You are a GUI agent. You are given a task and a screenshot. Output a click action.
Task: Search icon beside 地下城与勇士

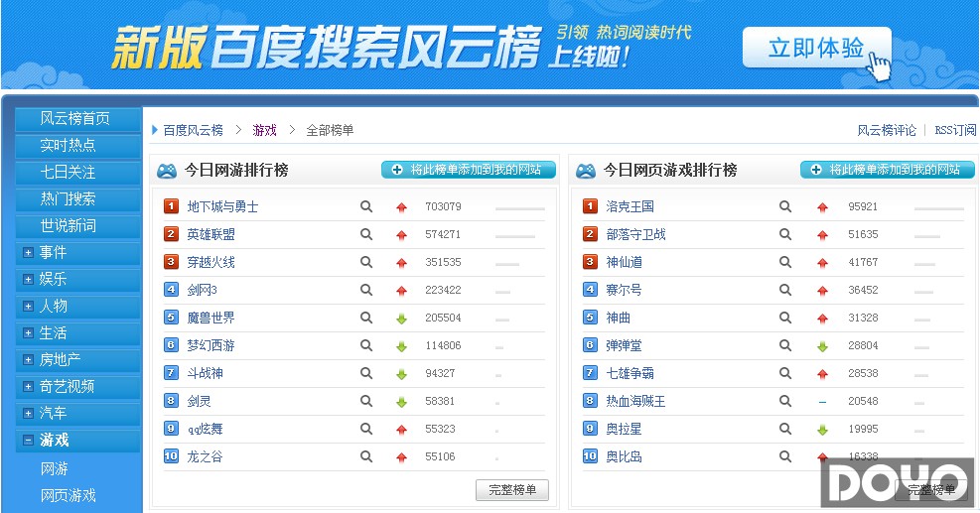pos(366,206)
